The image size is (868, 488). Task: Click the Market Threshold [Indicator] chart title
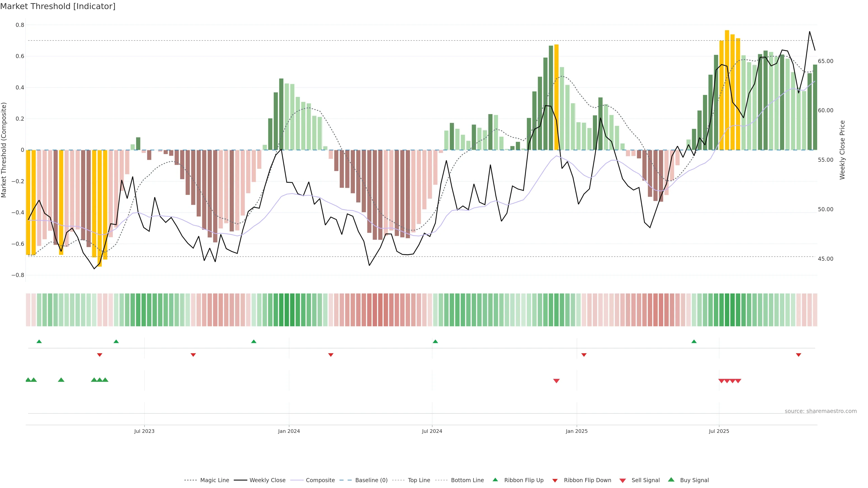pos(58,6)
